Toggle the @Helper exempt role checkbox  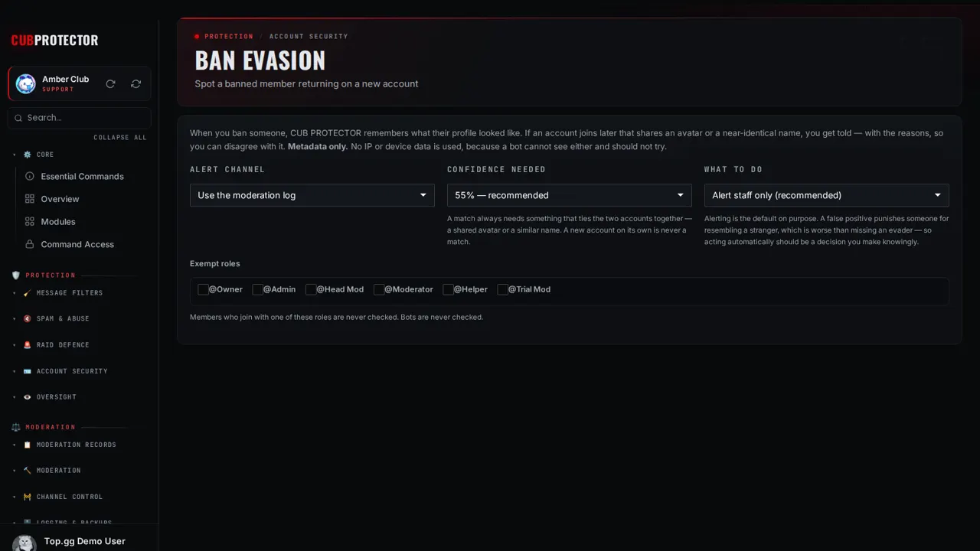click(x=447, y=289)
